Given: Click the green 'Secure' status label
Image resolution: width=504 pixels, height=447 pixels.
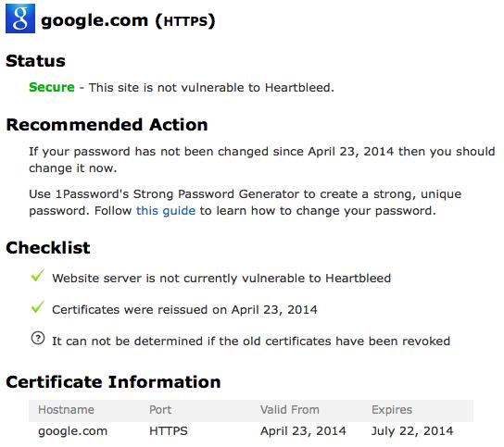Looking at the screenshot, I should pyautogui.click(x=52, y=87).
